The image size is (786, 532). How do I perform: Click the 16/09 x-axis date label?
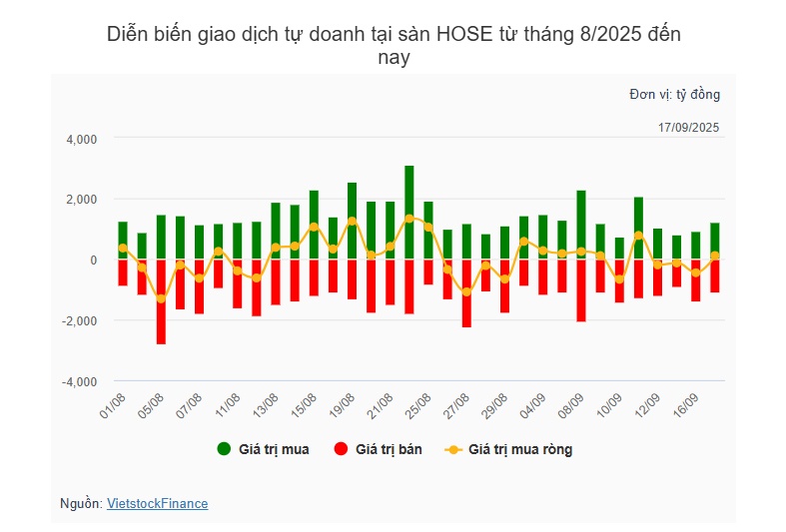[x=685, y=405]
